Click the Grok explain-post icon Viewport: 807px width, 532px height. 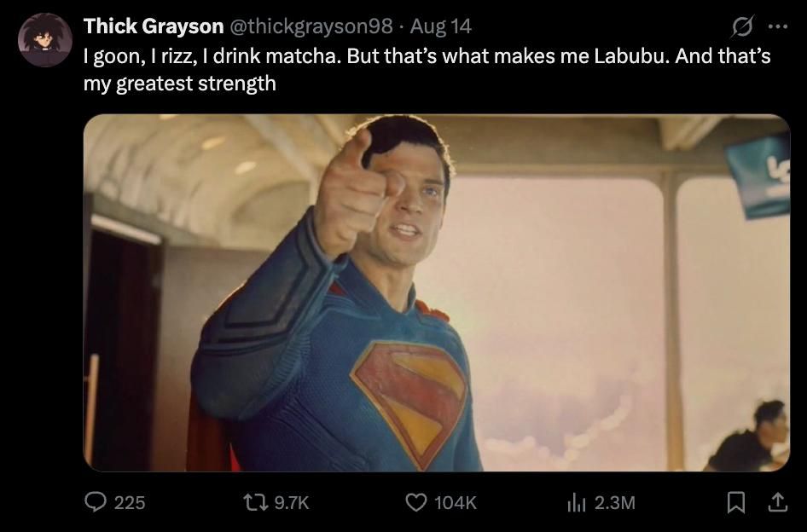coord(743,26)
